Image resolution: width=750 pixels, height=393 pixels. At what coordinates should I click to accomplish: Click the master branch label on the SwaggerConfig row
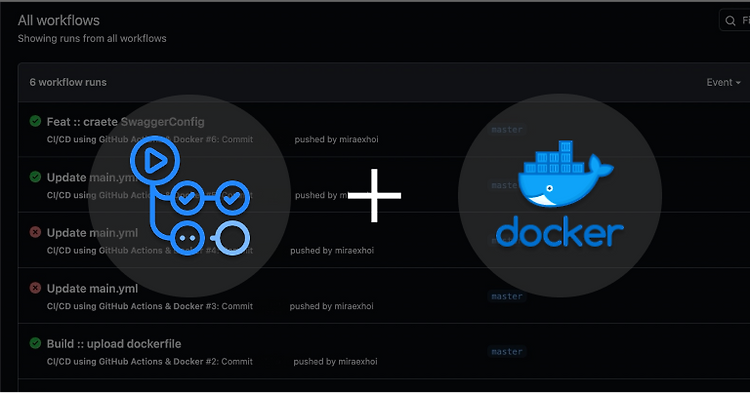(x=507, y=130)
